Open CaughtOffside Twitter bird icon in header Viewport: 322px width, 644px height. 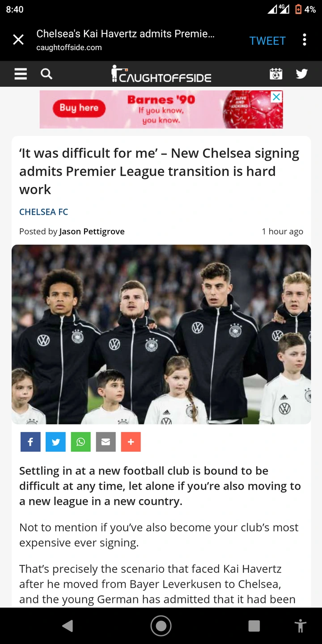(302, 74)
